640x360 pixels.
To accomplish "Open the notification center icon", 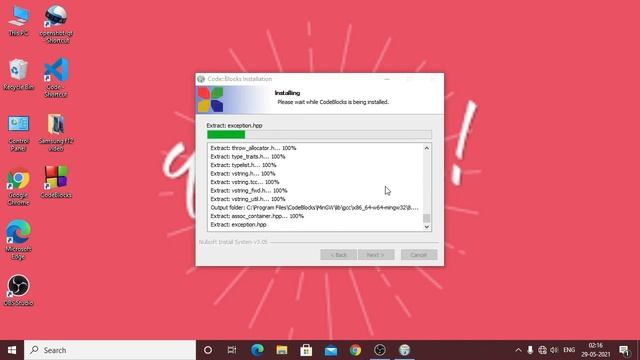I will click(624, 350).
